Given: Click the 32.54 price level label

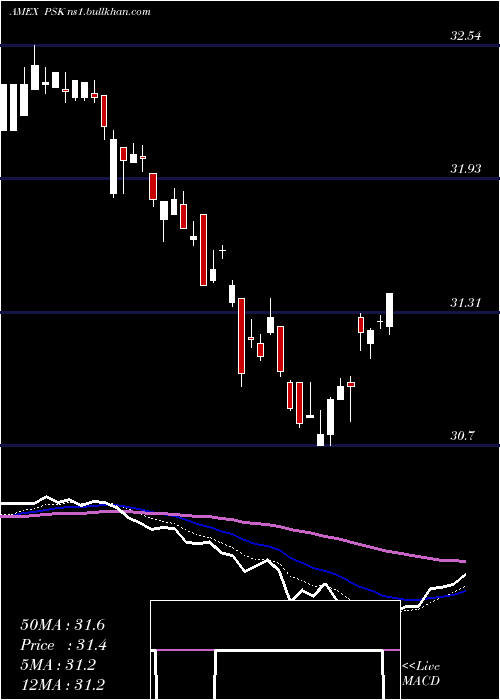Looking at the screenshot, I should click(x=466, y=36).
